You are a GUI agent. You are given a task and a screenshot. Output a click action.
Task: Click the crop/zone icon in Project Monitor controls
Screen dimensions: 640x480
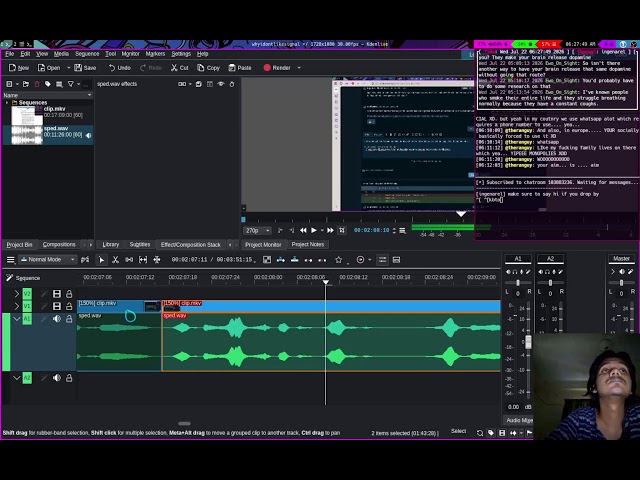pyautogui.click(x=342, y=230)
